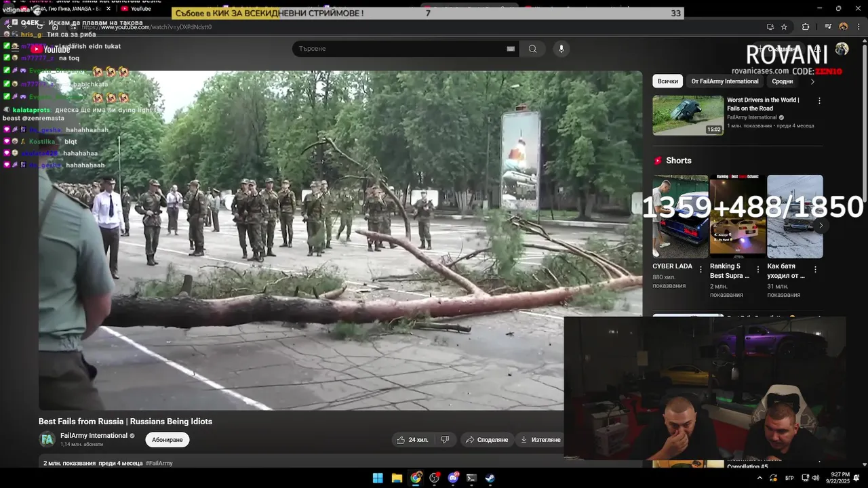
Task: Open the Windows Start menu
Action: [378, 478]
